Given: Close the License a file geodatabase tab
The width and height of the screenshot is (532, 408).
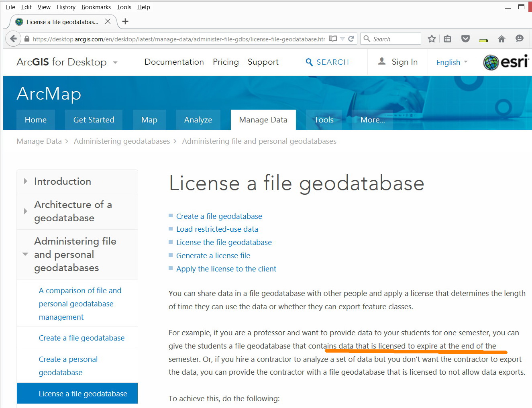Looking at the screenshot, I should pyautogui.click(x=108, y=21).
